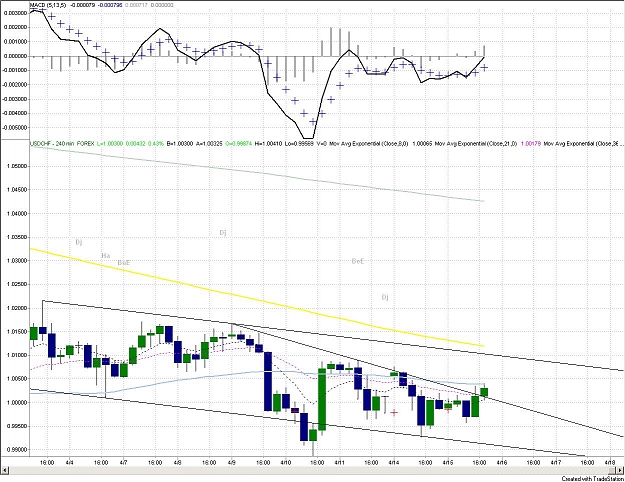Click the B=1.00300 bid value
This screenshot has width=625, height=482.
coord(180,143)
